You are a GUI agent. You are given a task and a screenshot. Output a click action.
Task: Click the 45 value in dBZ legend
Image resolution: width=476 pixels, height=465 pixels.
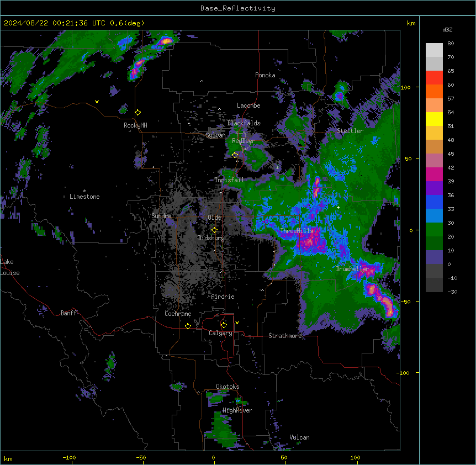451,154
